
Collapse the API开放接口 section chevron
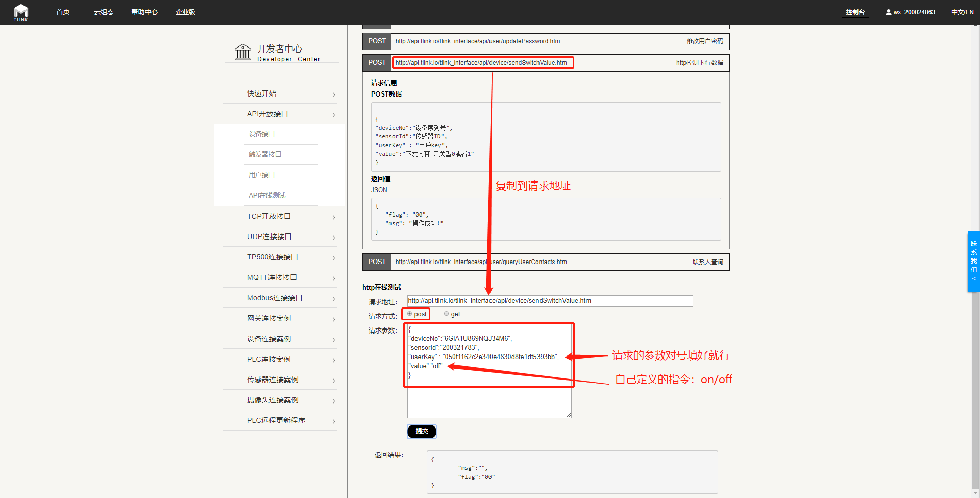coord(334,115)
